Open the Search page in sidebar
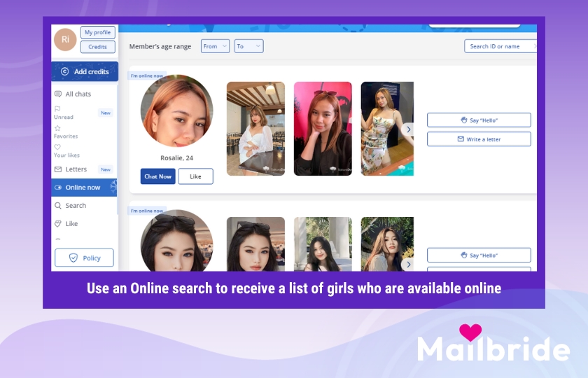The height and width of the screenshot is (378, 588). click(76, 206)
